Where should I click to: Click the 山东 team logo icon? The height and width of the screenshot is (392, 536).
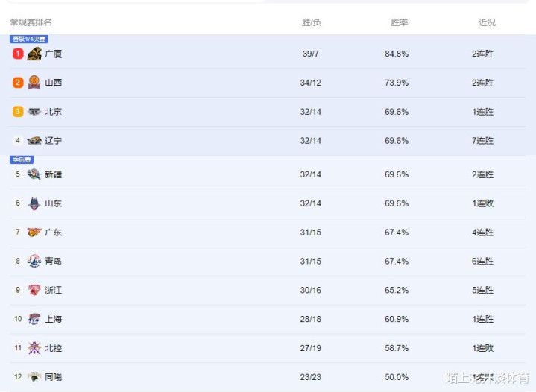pos(34,203)
